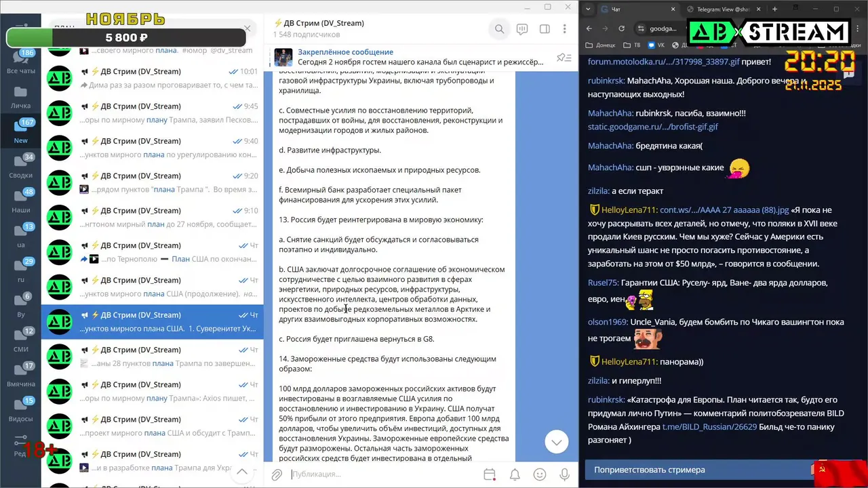Open ТВ bookmarks folder
The height and width of the screenshot is (488, 868).
tap(633, 45)
